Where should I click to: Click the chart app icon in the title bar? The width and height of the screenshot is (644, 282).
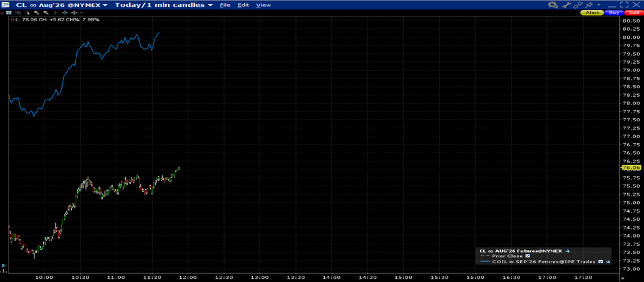click(x=6, y=4)
